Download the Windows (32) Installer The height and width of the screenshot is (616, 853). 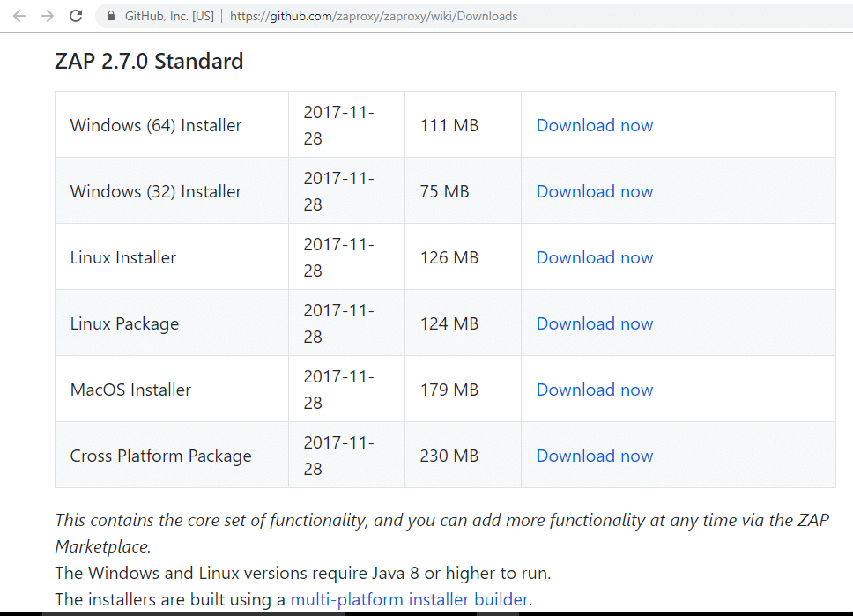click(594, 191)
